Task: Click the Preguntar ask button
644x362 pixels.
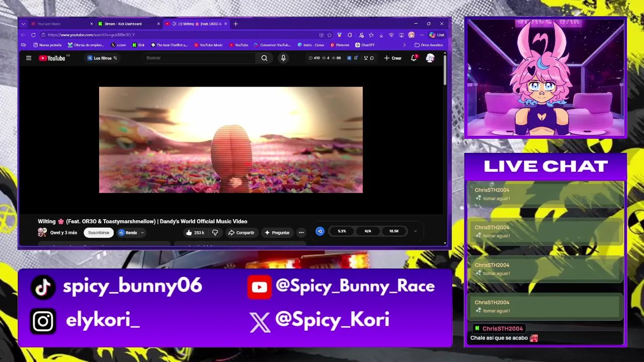Action: [277, 233]
